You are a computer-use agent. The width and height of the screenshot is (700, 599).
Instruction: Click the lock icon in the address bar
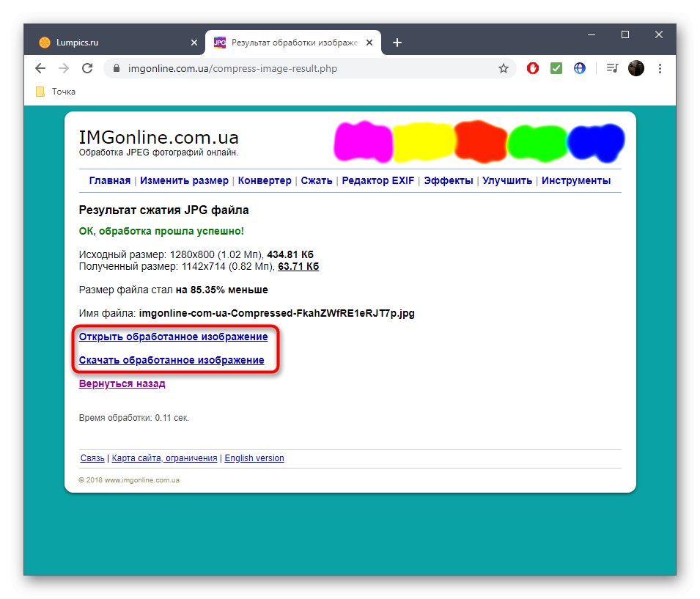point(116,67)
